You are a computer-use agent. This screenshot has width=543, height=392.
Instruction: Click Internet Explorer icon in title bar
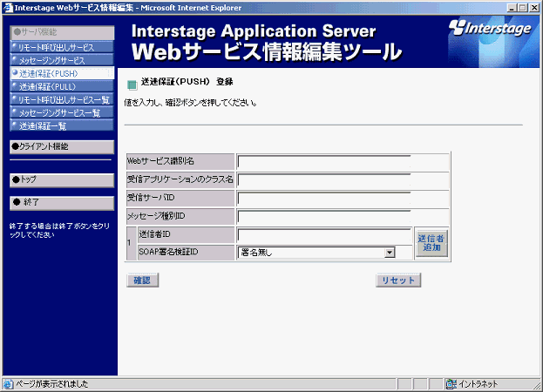tap(8, 8)
